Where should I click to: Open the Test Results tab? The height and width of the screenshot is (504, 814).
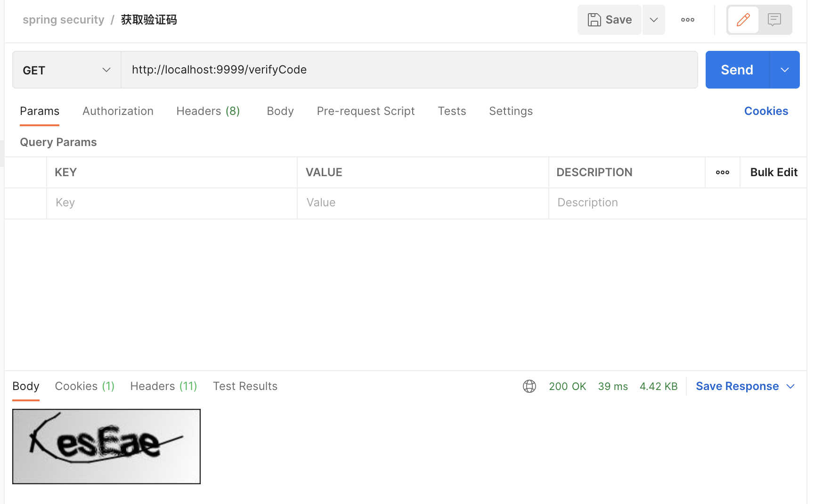(x=245, y=386)
